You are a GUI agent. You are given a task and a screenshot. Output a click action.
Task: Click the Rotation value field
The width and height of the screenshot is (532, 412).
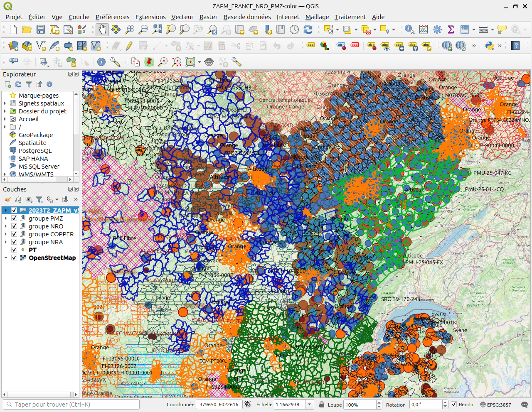pos(426,405)
